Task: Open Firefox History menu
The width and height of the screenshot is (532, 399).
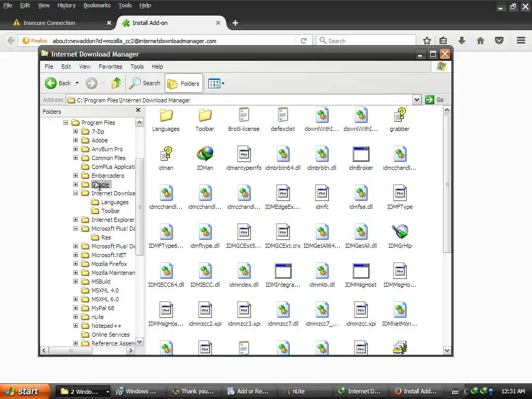Action: click(66, 5)
